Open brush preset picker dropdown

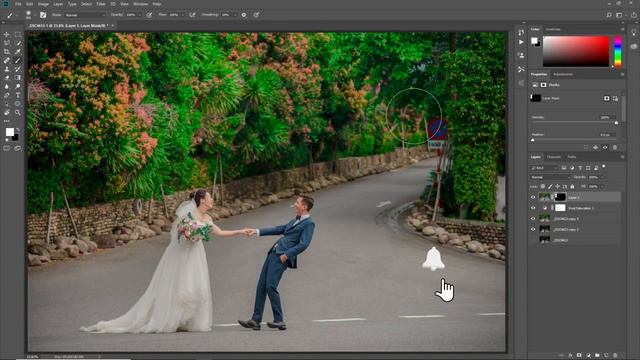35,15
